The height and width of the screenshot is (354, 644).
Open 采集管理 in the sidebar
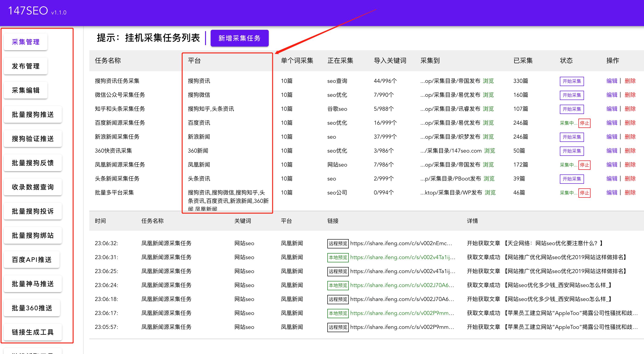point(26,42)
